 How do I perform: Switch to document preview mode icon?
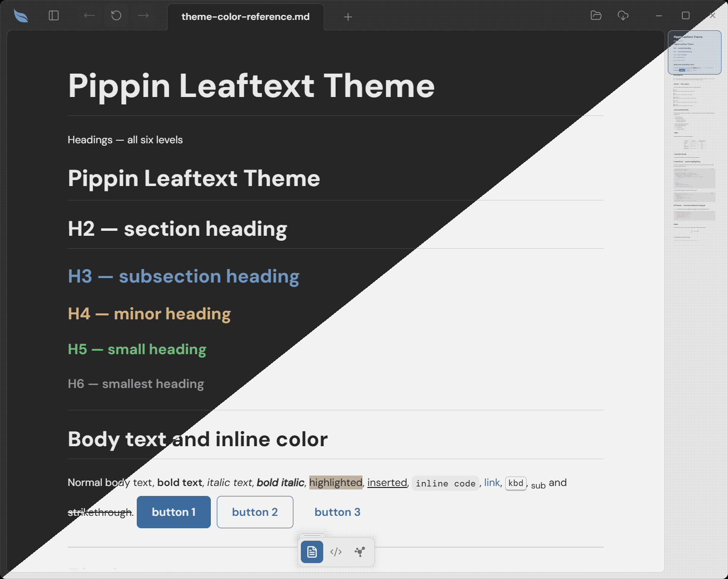click(x=312, y=552)
